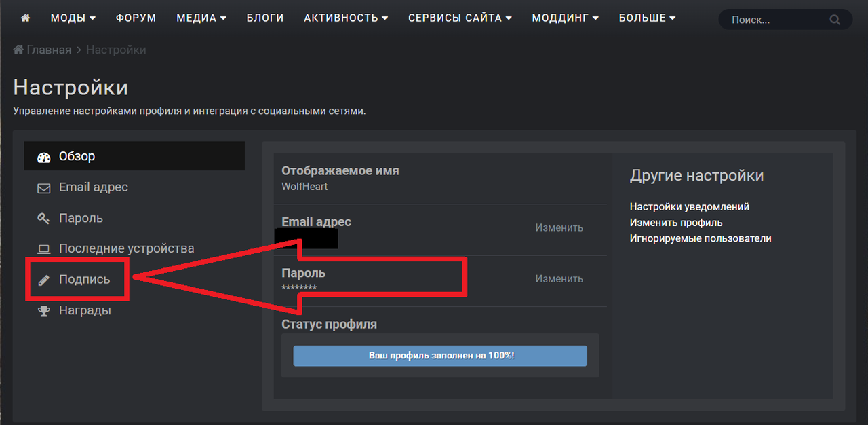
Task: Expand the СЕРВИСЫ САЙТА menu
Action: [460, 18]
